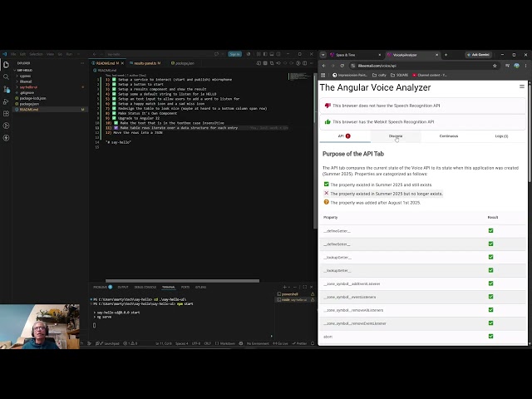Open the new terminal dropdown arrow beside plus
The height and width of the screenshot is (399, 532).
(x=288, y=287)
